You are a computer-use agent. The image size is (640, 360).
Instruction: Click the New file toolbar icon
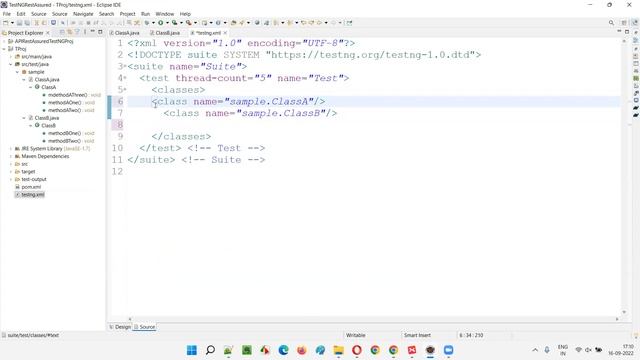pyautogui.click(x=6, y=23)
